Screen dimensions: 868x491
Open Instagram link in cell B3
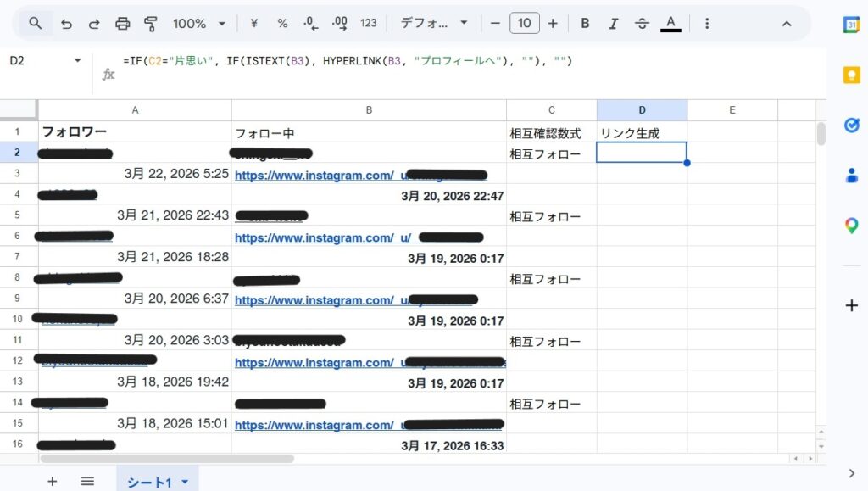click(314, 176)
